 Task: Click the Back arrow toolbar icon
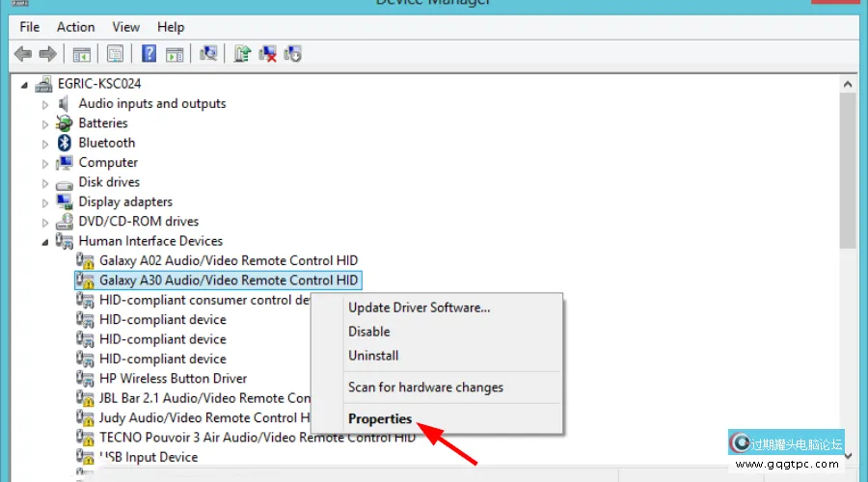click(x=22, y=54)
